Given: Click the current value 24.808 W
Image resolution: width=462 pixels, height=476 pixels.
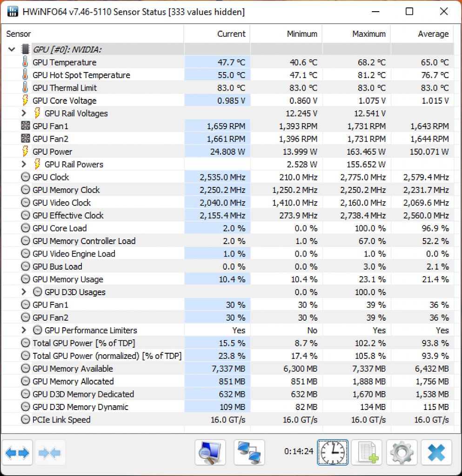Looking at the screenshot, I should click(x=228, y=152).
